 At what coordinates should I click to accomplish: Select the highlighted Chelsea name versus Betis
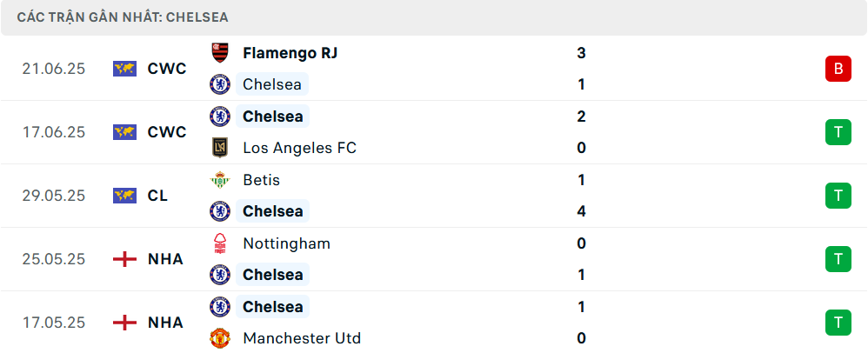[x=273, y=211]
